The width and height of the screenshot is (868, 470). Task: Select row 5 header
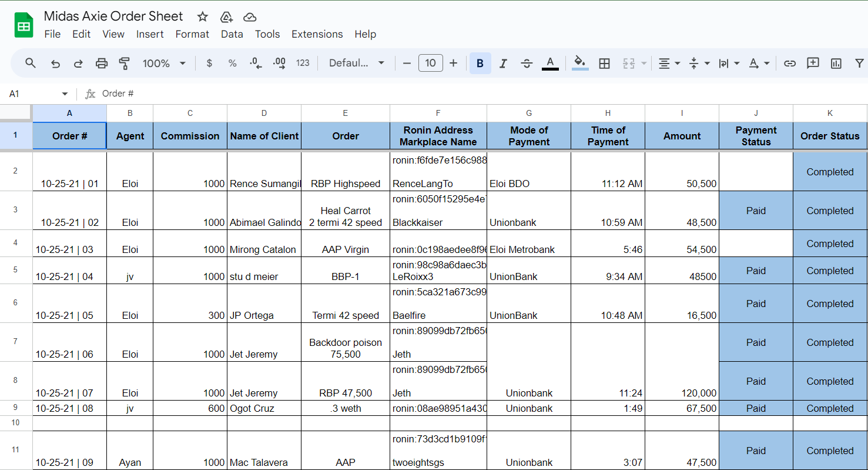[x=16, y=271]
